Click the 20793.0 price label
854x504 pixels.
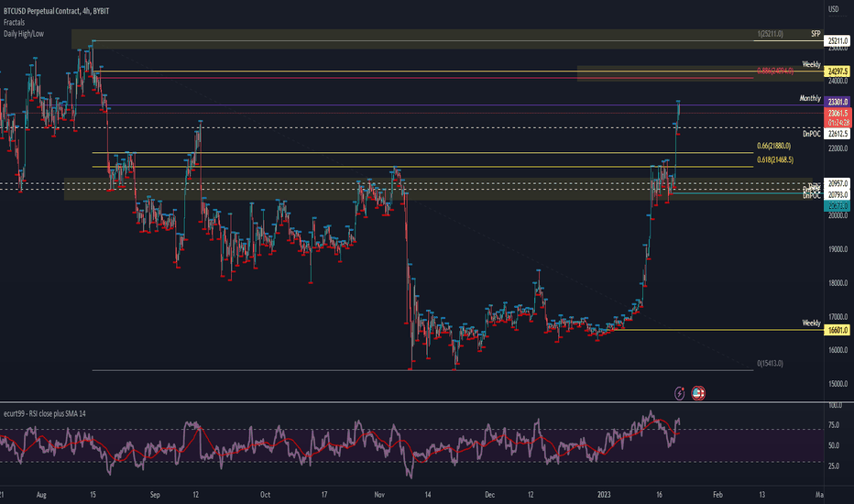838,194
